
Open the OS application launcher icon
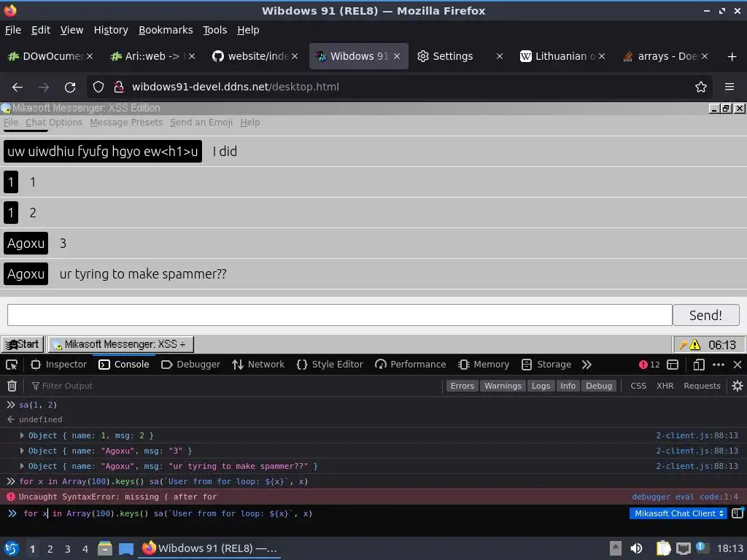pos(11,548)
